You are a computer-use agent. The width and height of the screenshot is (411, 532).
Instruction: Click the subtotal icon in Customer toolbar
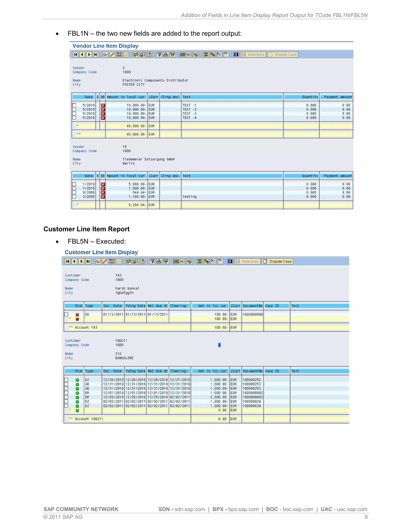(x=207, y=261)
